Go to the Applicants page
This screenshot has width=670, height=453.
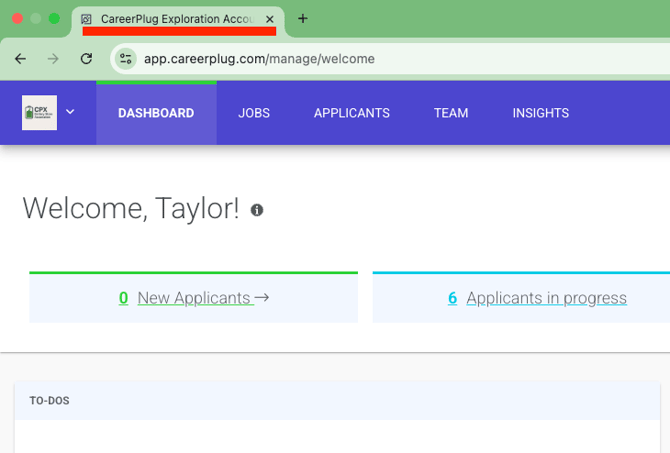(351, 113)
